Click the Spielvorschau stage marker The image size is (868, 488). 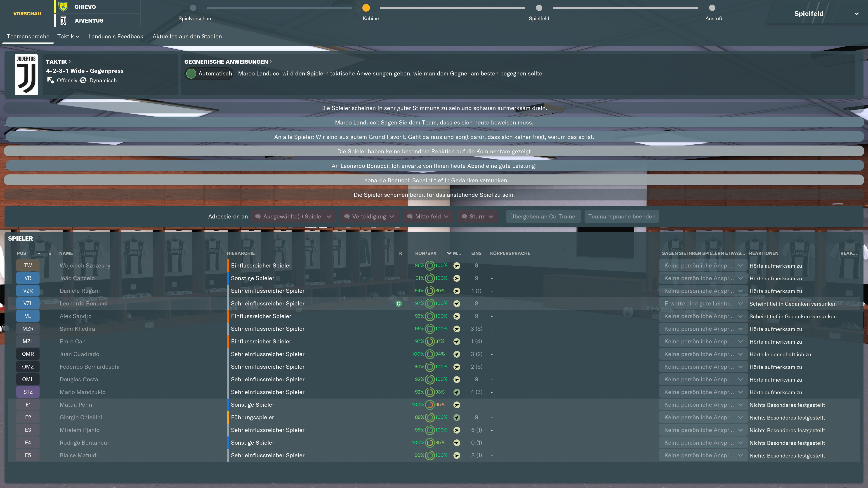tap(193, 8)
